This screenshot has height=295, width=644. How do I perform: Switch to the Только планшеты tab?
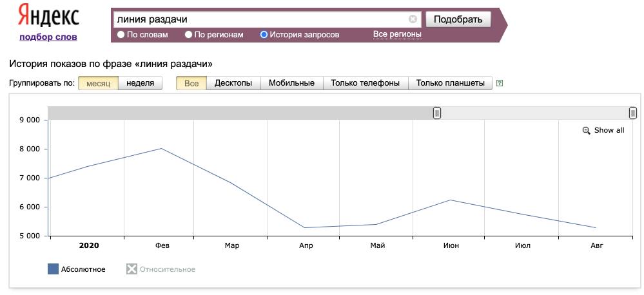tap(451, 83)
